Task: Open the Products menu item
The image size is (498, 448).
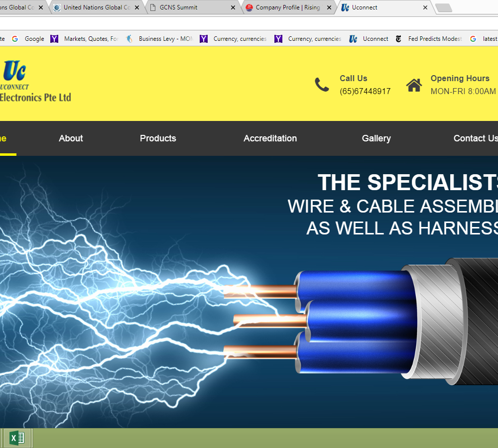Action: [x=158, y=138]
